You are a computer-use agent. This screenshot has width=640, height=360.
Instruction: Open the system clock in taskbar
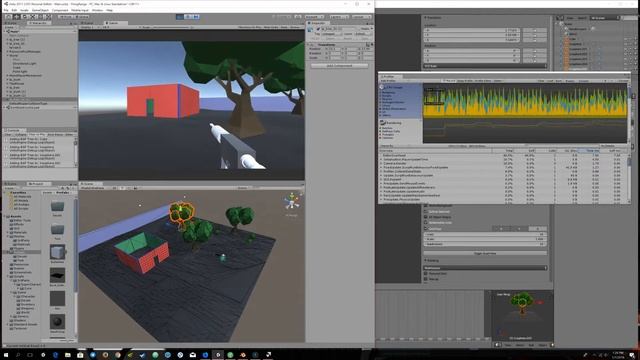coord(618,355)
